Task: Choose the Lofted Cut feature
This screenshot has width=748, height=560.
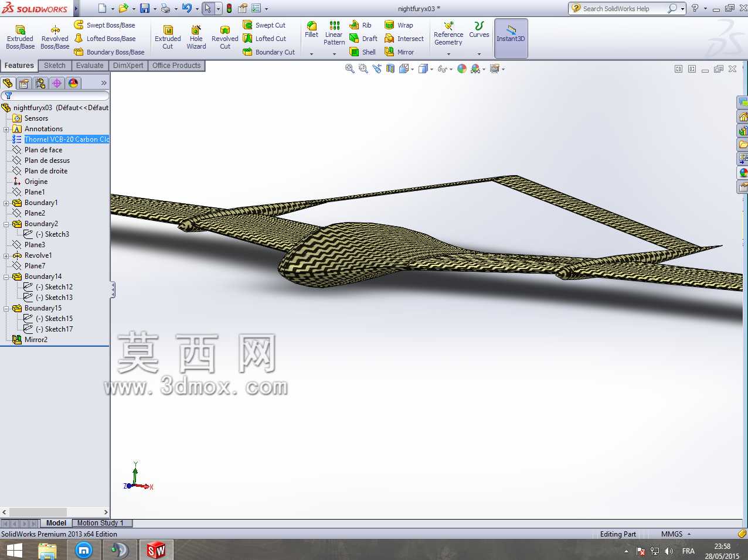Action: coord(265,39)
